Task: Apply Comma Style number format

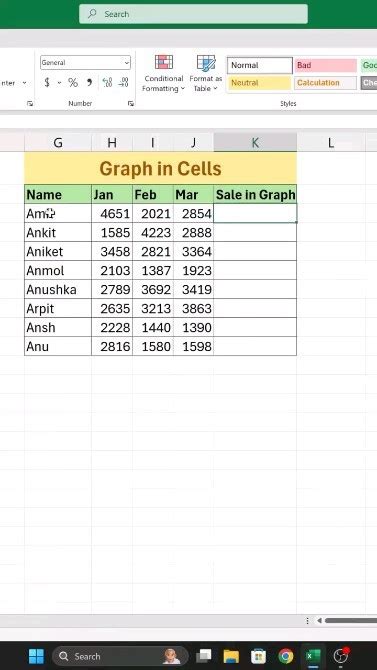Action: (x=89, y=82)
